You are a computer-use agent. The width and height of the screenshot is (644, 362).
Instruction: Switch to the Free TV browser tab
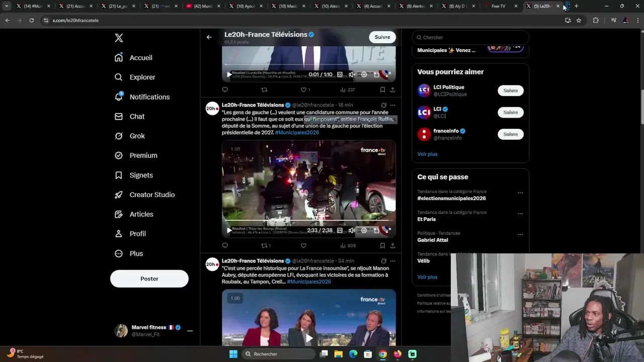(x=499, y=6)
